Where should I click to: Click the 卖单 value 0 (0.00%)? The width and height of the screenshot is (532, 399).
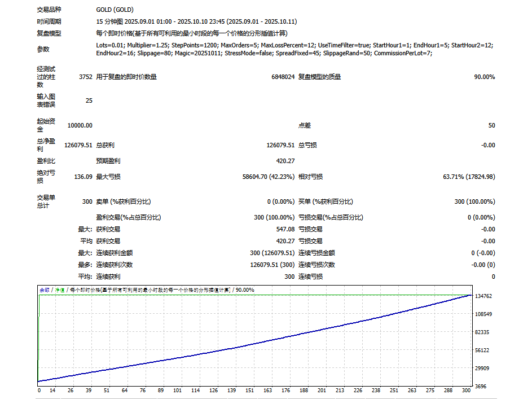click(x=281, y=202)
